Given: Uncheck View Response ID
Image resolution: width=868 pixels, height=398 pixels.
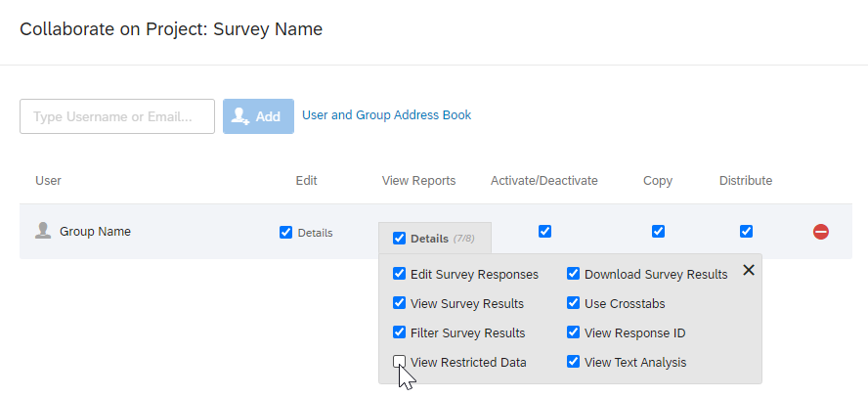Looking at the screenshot, I should [x=573, y=332].
